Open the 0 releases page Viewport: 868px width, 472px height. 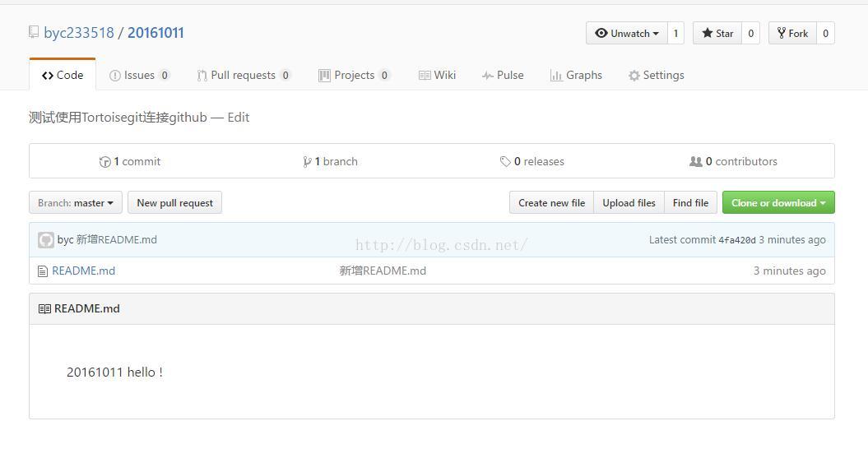coord(532,161)
